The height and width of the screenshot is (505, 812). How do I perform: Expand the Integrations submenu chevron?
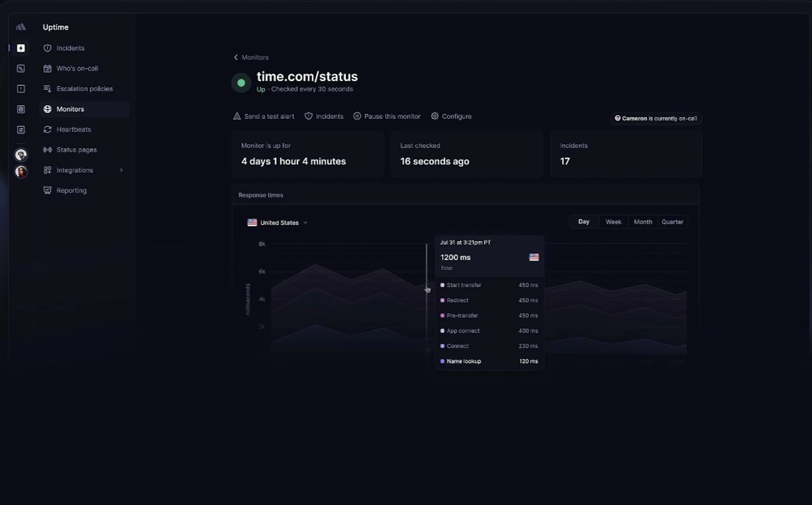point(121,170)
